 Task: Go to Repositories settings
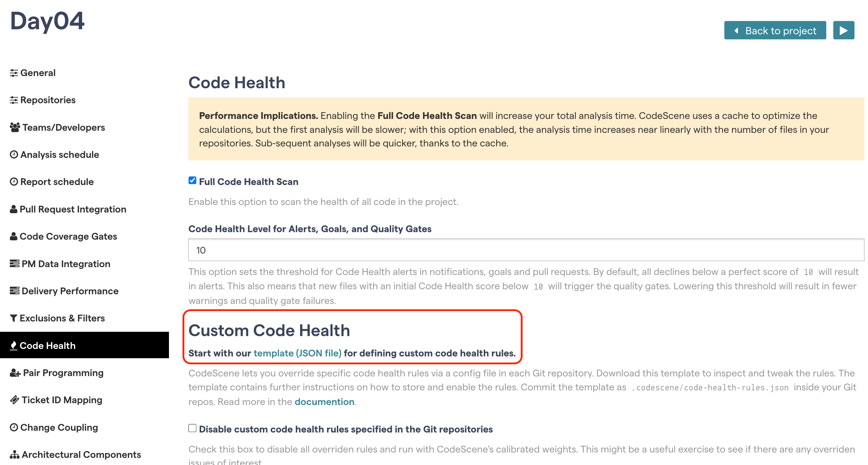click(x=48, y=100)
